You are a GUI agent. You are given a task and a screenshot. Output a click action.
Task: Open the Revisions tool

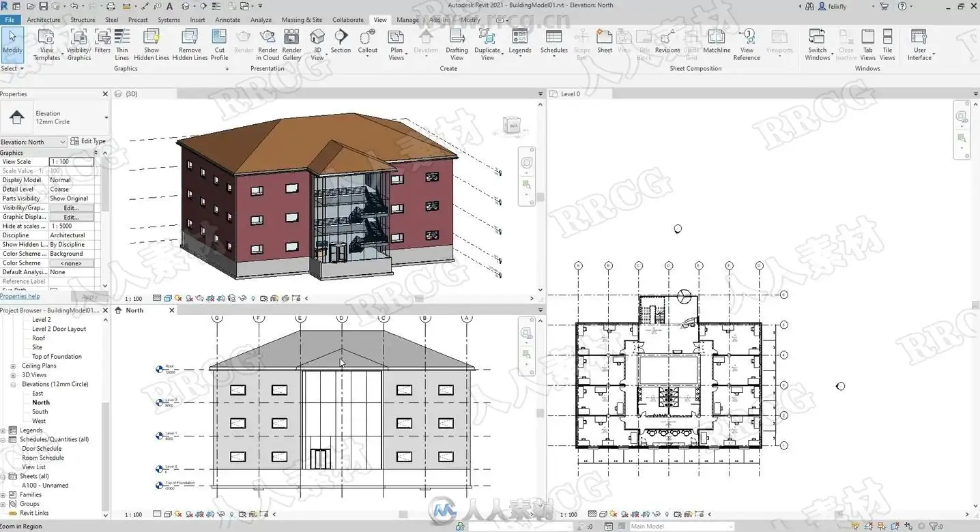667,41
